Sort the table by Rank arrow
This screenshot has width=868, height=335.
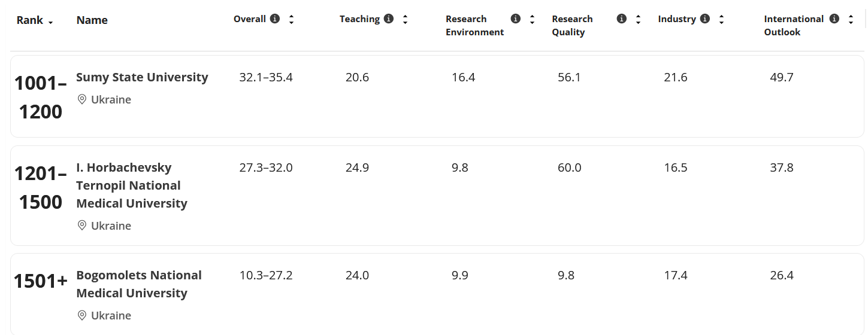pyautogui.click(x=50, y=22)
